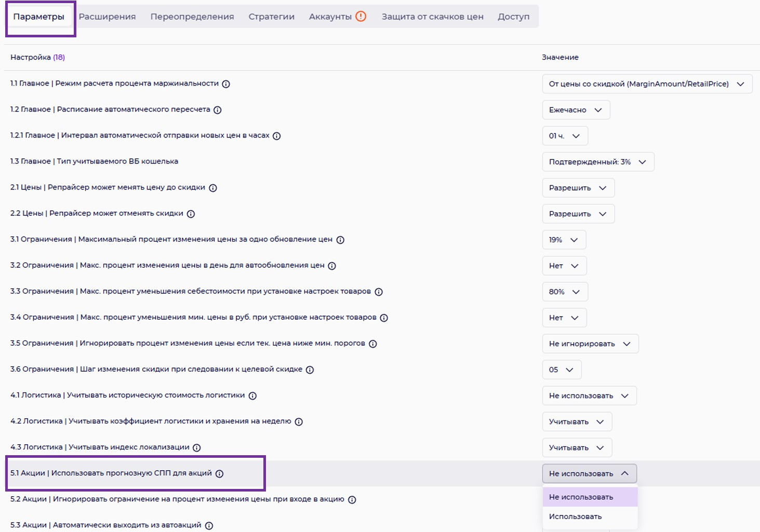This screenshot has height=532, width=760.
Task: Select Использовать option in the open list
Action: [575, 516]
